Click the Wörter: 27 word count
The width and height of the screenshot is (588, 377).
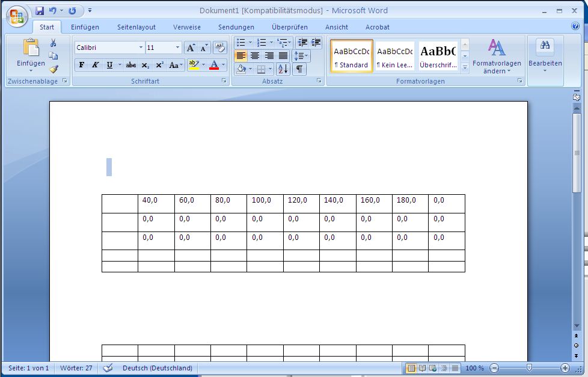[x=76, y=368]
